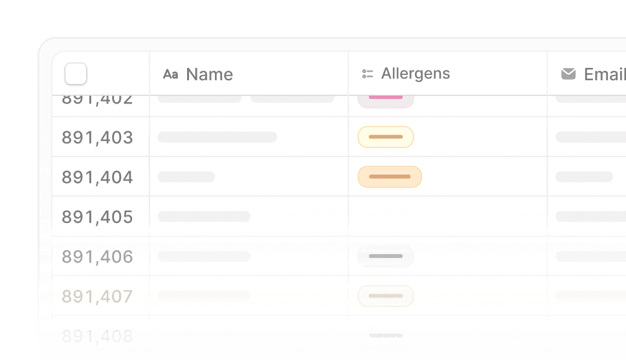Click the orange allergen tag in row 891,404

point(390,177)
